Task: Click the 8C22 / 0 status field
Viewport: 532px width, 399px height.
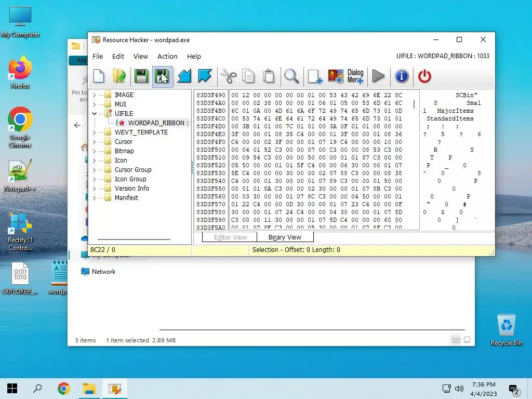Action: [103, 250]
